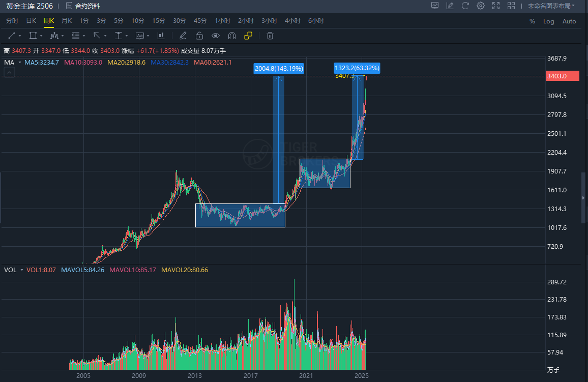Open the wave tool dropdown arrow
This screenshot has width=588, height=382.
tap(63, 36)
